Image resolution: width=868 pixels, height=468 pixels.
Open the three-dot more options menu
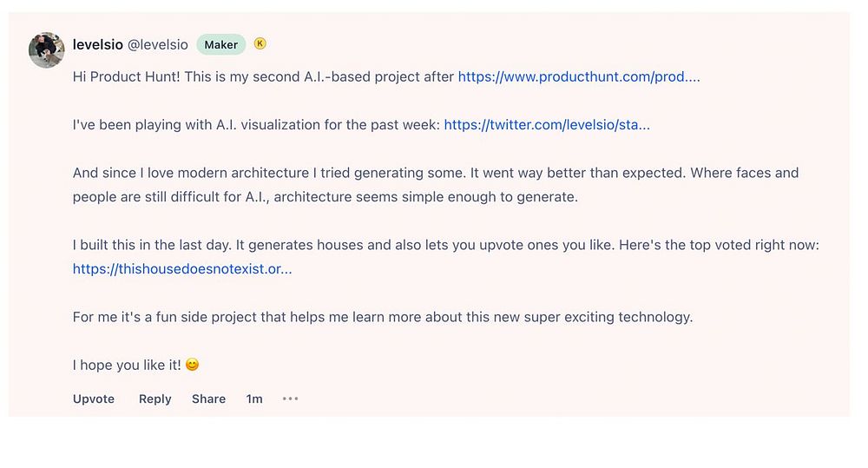tap(291, 399)
